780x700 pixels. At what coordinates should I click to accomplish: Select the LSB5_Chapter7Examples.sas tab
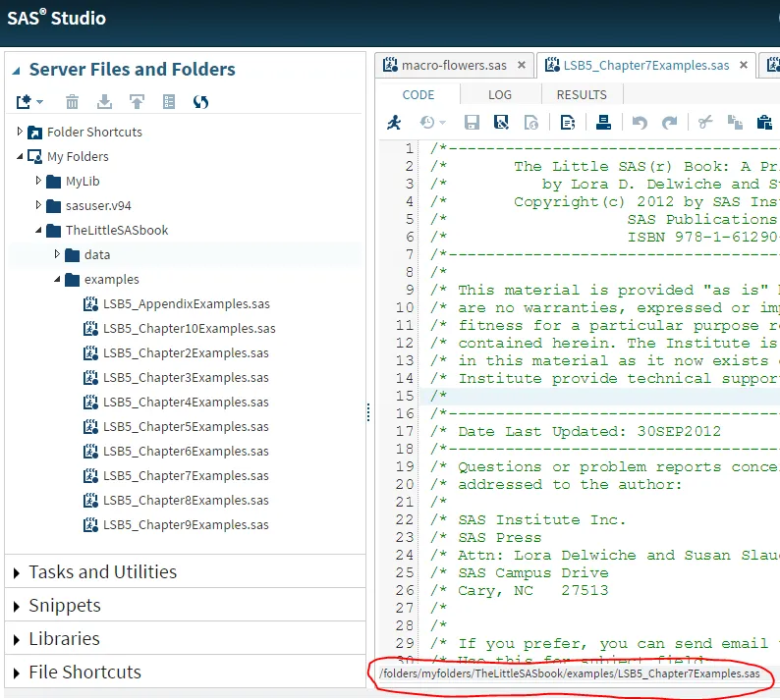pos(645,65)
